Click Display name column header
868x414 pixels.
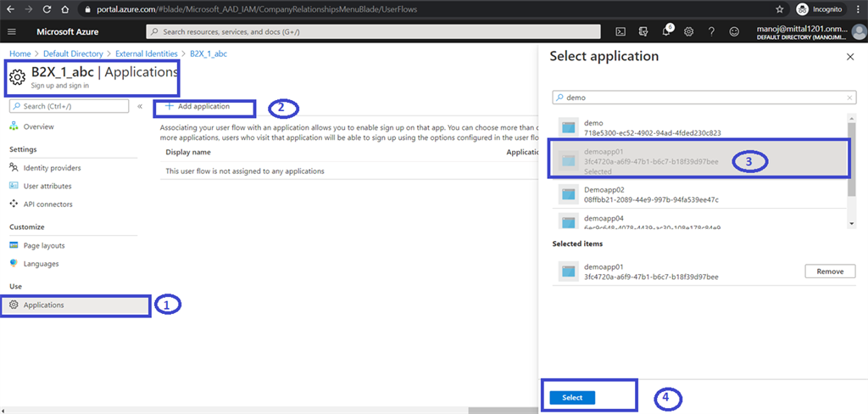188,152
